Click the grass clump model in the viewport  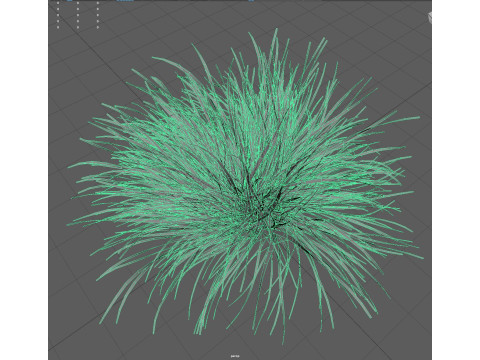pyautogui.click(x=245, y=187)
